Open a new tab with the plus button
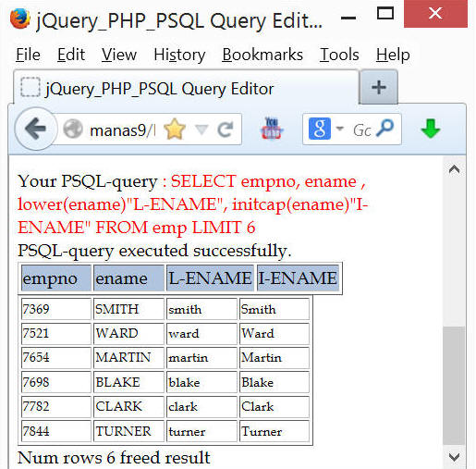This screenshot has width=476, height=469. click(379, 87)
